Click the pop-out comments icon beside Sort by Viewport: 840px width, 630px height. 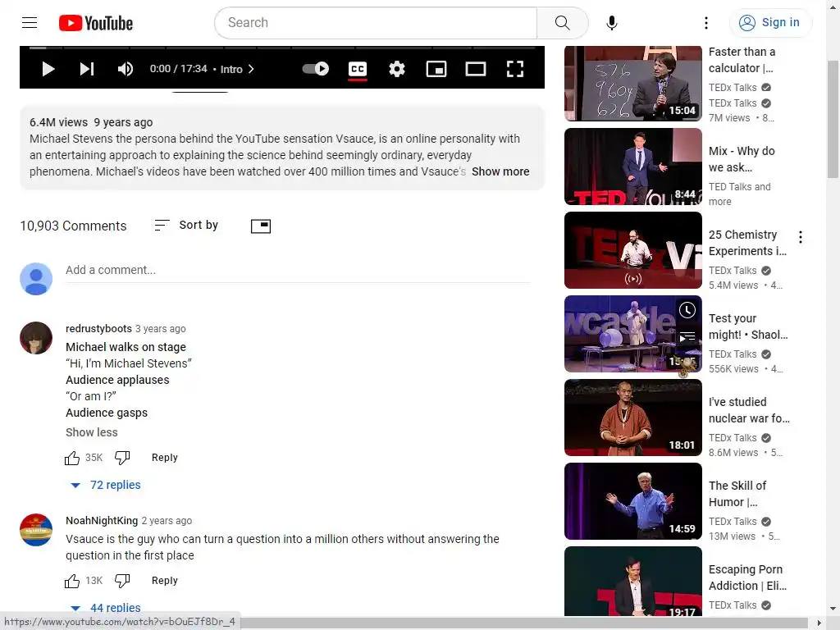pos(261,226)
